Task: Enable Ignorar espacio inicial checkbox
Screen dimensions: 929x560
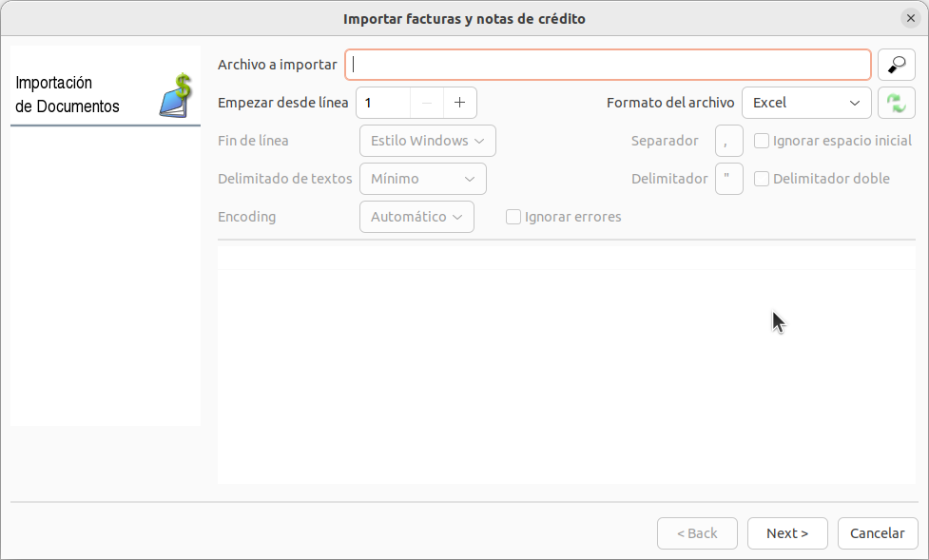Action: 762,141
